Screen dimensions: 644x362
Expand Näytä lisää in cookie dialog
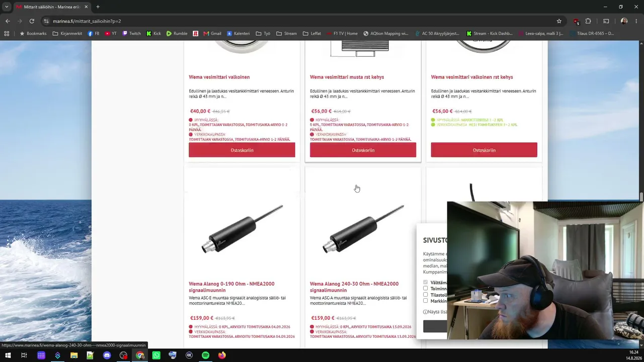coord(435,312)
